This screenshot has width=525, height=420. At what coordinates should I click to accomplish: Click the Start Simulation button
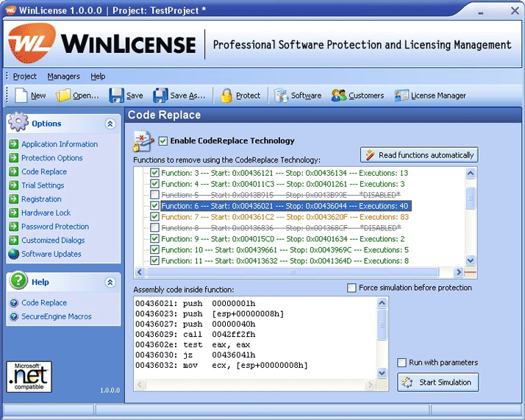pos(438,382)
